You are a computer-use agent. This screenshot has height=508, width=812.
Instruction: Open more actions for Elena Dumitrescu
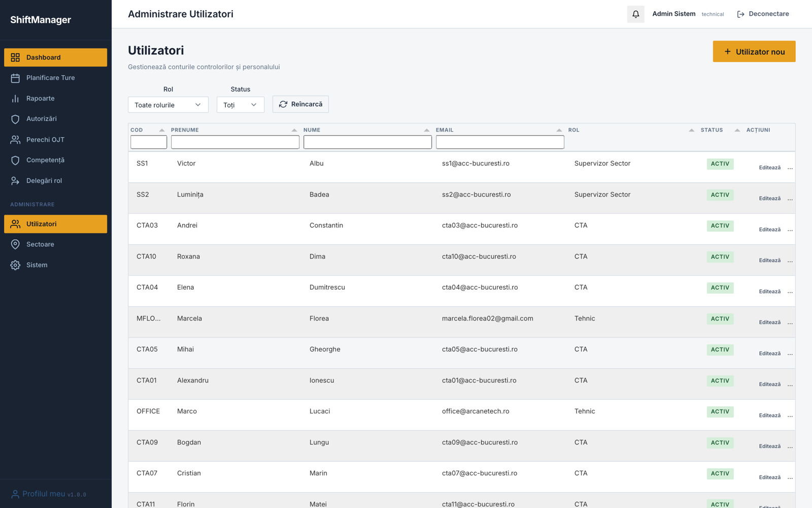pyautogui.click(x=790, y=292)
